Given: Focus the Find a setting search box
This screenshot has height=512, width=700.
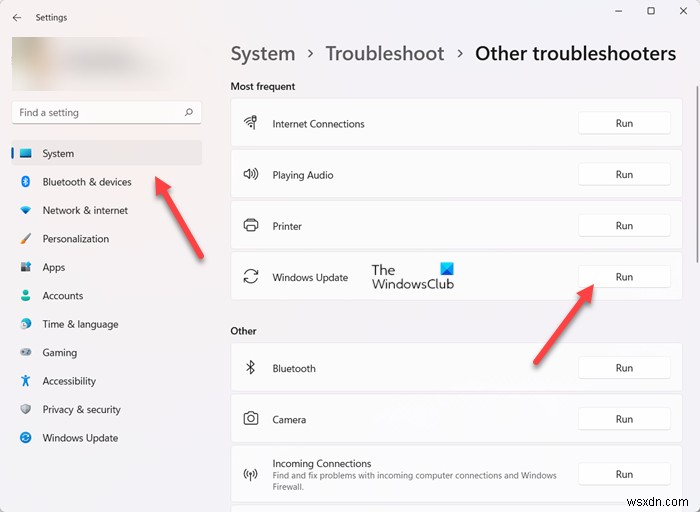Looking at the screenshot, I should [x=107, y=112].
